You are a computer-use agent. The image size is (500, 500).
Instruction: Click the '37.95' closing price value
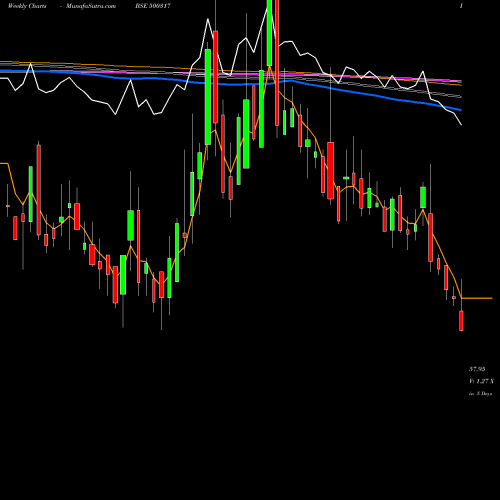coord(477,369)
